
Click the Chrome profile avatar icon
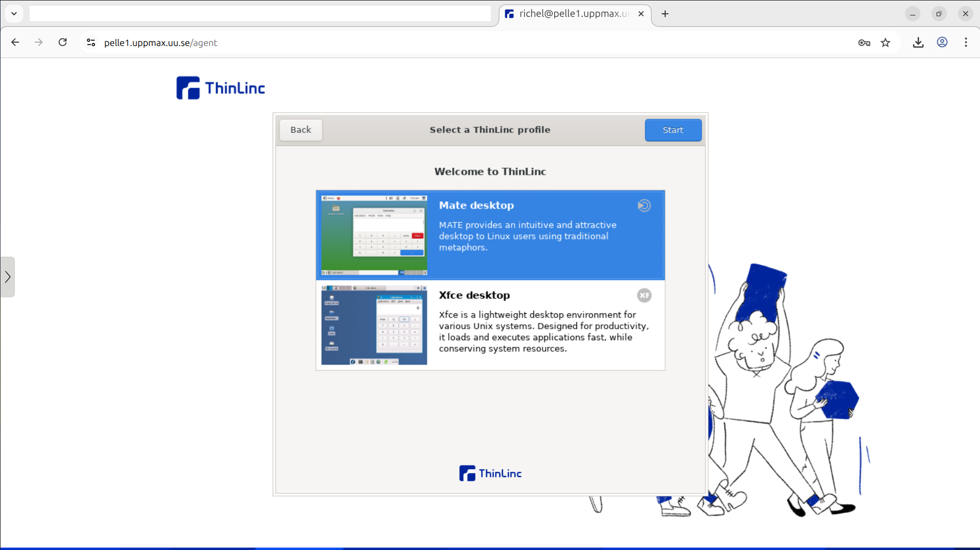(942, 42)
